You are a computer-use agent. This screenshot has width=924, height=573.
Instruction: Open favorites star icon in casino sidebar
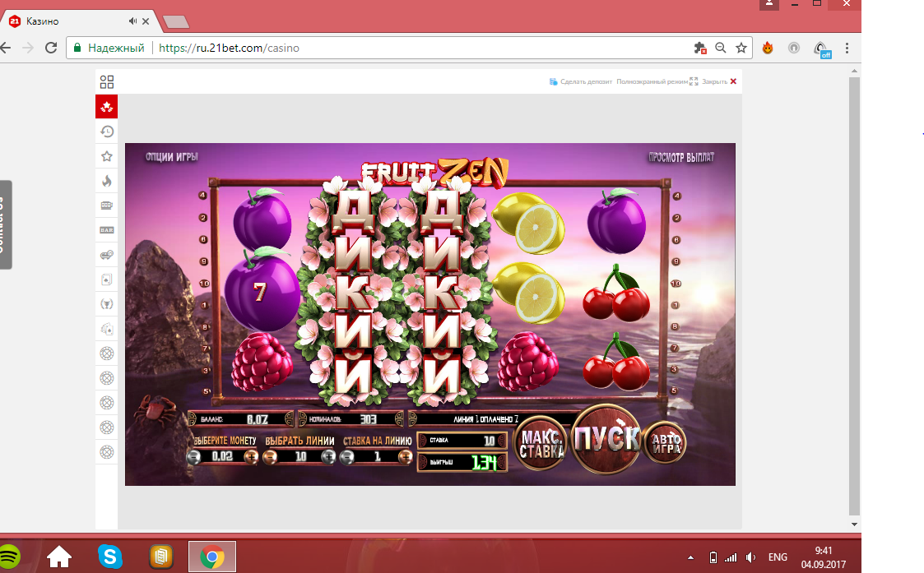click(107, 156)
